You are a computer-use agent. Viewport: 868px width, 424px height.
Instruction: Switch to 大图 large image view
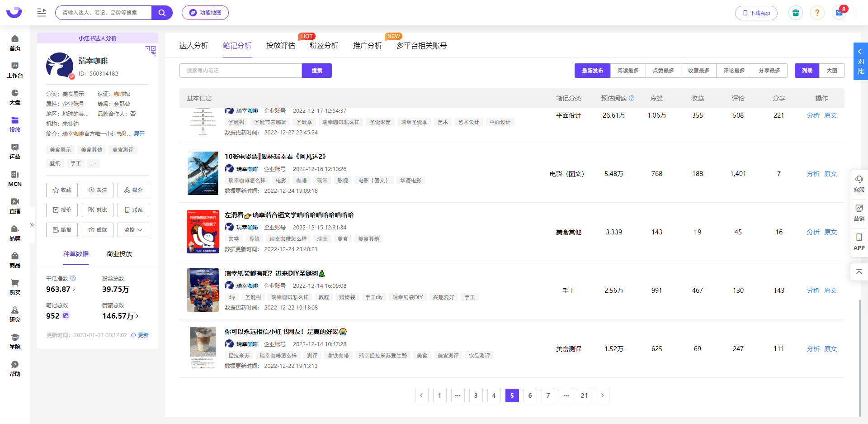[x=832, y=71]
